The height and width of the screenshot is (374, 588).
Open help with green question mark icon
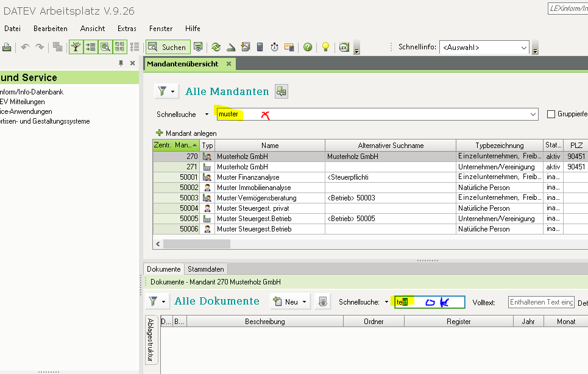tap(308, 48)
